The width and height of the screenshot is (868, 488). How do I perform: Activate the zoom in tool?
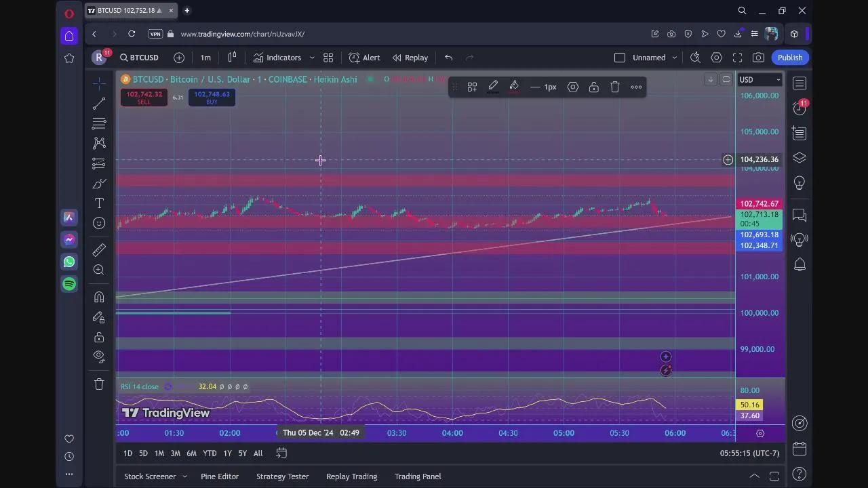tap(99, 270)
